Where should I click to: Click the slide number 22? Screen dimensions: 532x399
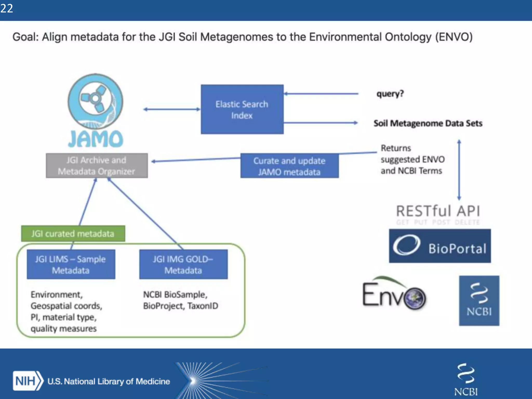[x=7, y=8]
